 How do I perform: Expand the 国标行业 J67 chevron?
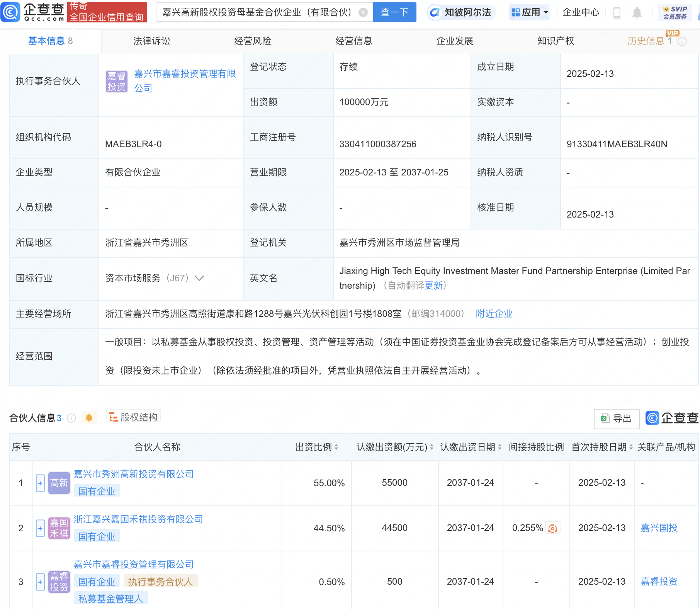(x=199, y=278)
